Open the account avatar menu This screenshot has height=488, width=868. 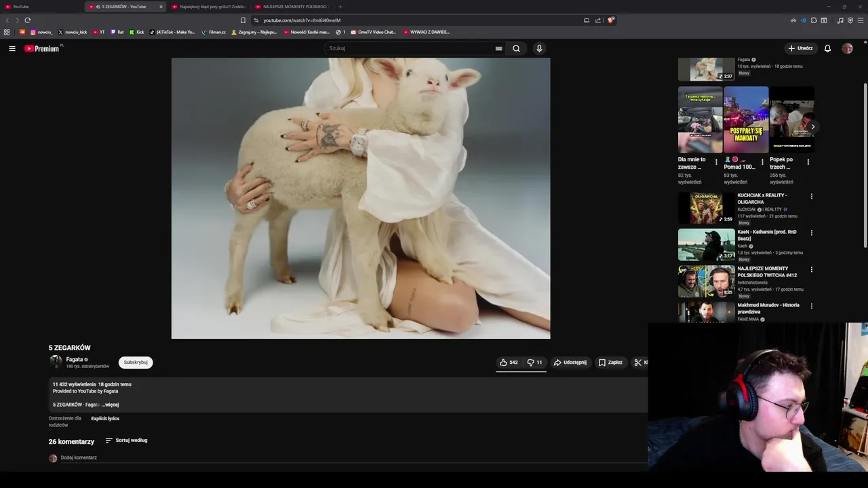(x=847, y=48)
